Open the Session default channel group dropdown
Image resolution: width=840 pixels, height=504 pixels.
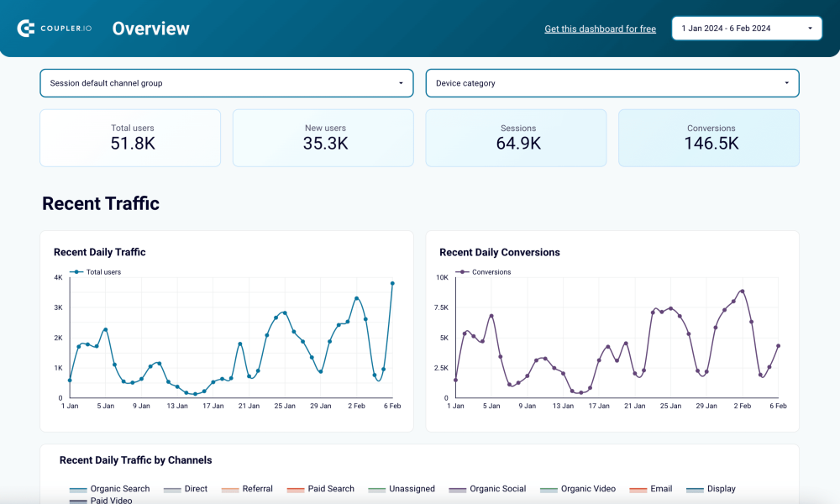[x=227, y=83]
